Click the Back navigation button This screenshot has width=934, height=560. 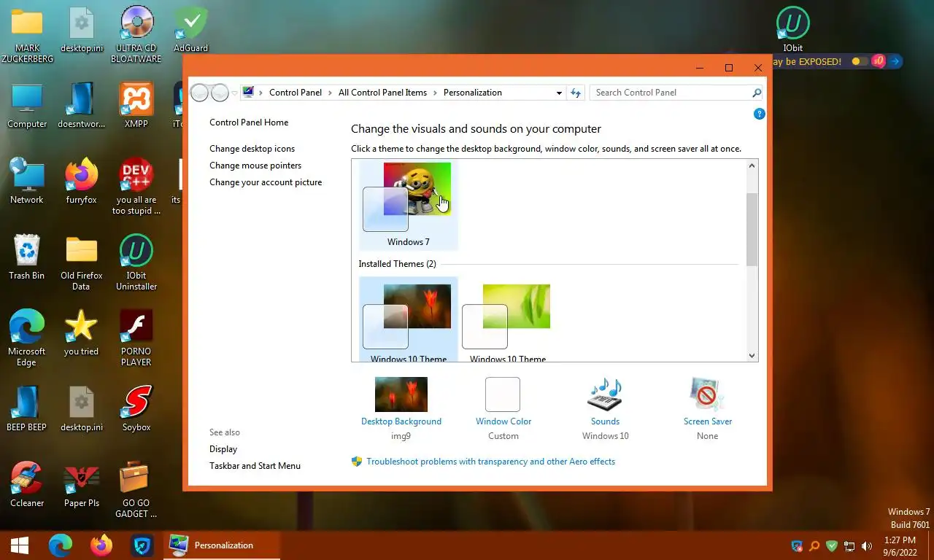click(199, 93)
